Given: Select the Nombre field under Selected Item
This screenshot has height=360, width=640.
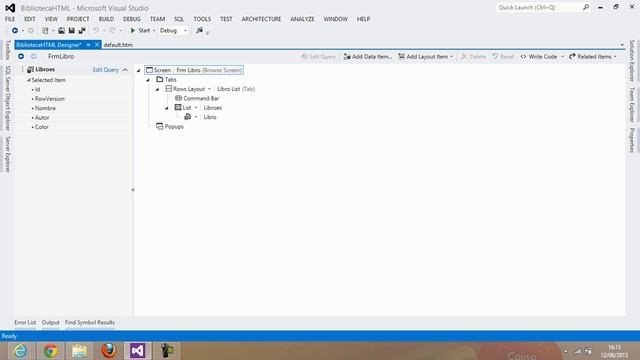Looking at the screenshot, I should coord(45,108).
